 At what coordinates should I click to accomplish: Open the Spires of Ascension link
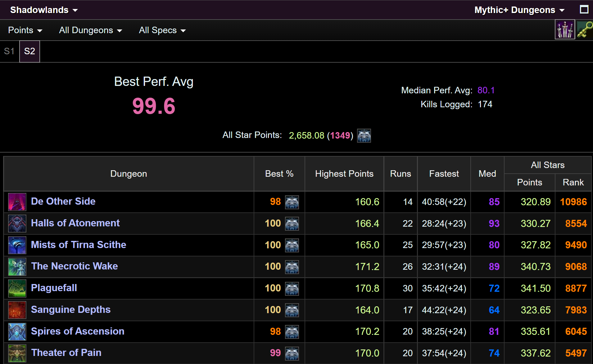point(78,331)
